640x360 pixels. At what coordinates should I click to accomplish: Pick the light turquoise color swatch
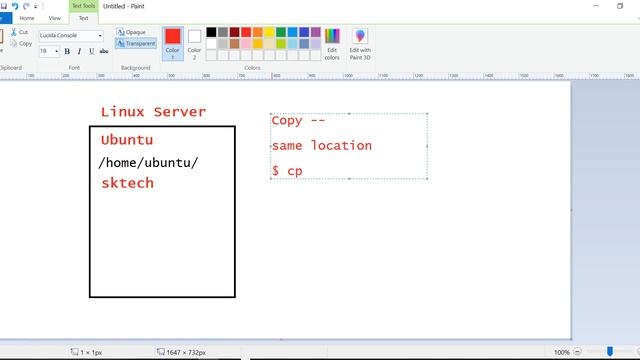(293, 43)
